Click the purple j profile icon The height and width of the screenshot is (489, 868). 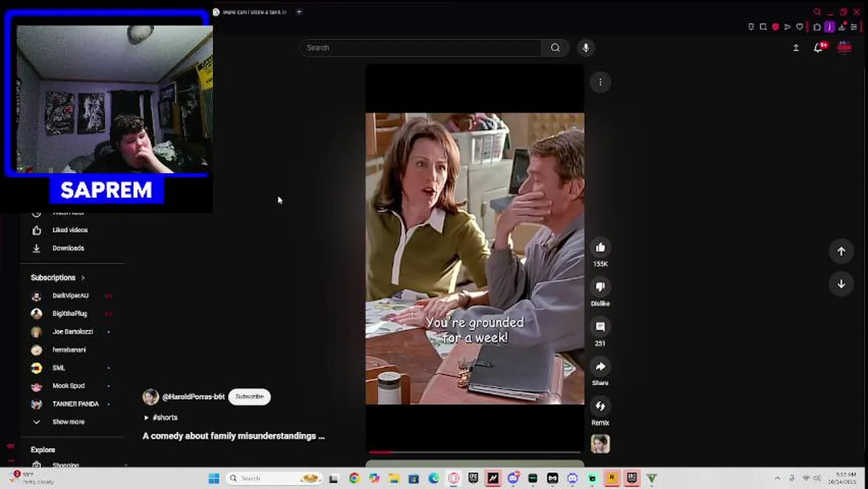829,27
